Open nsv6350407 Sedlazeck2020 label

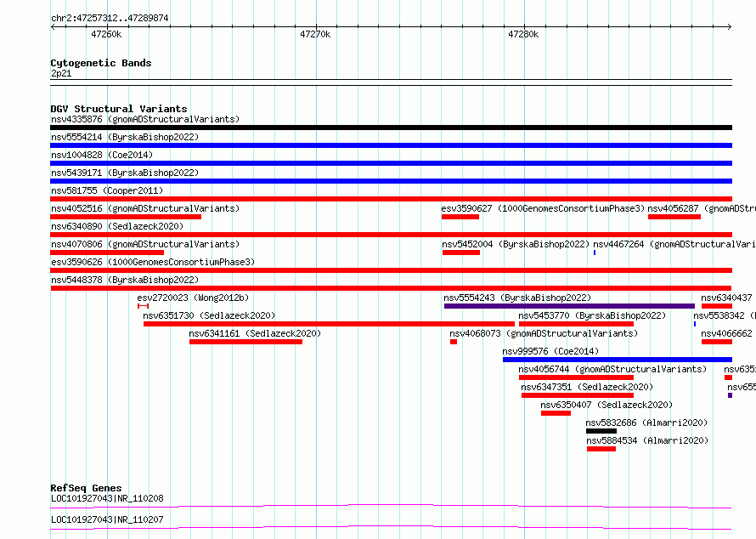pyautogui.click(x=606, y=405)
